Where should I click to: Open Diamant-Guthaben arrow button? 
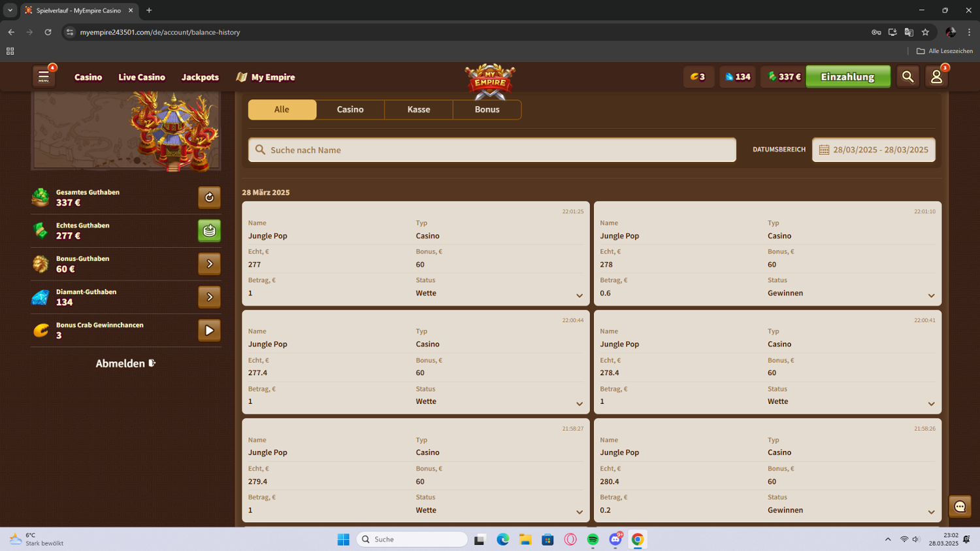(x=209, y=297)
